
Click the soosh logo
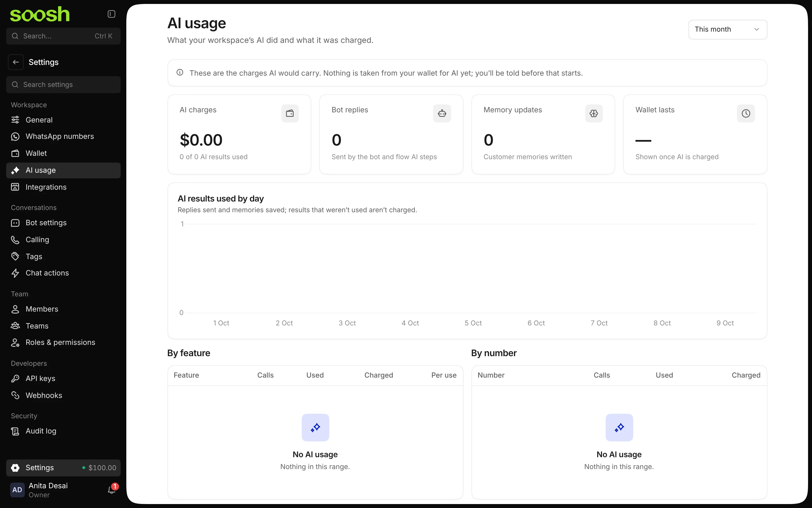point(39,14)
